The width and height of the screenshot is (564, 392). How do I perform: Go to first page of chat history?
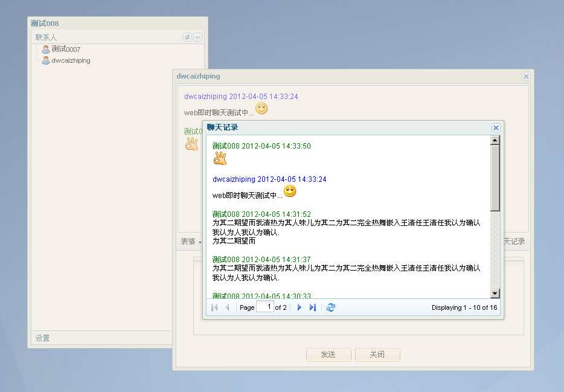215,307
